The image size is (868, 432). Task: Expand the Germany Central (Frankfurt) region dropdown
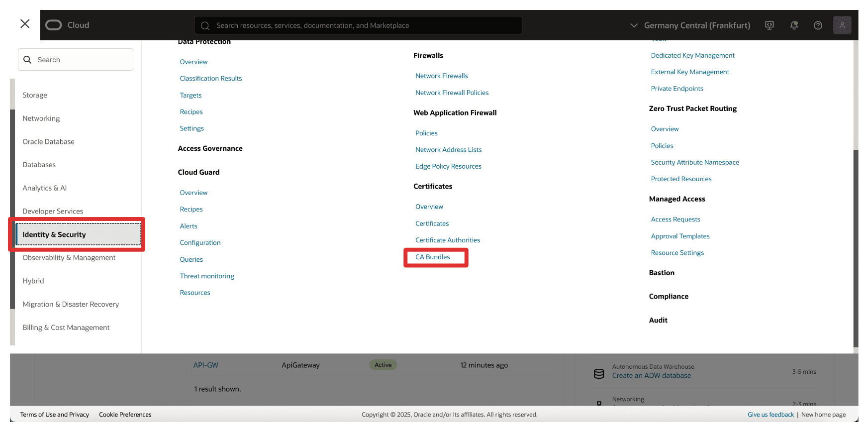[690, 25]
